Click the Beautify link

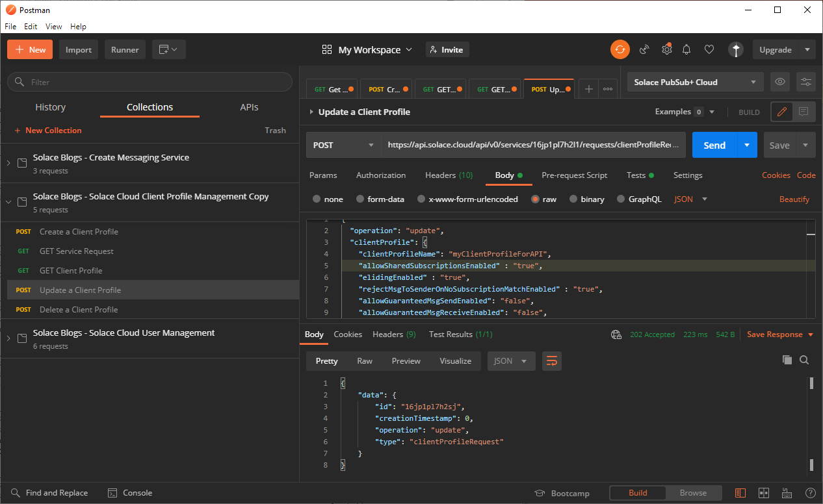(x=794, y=199)
